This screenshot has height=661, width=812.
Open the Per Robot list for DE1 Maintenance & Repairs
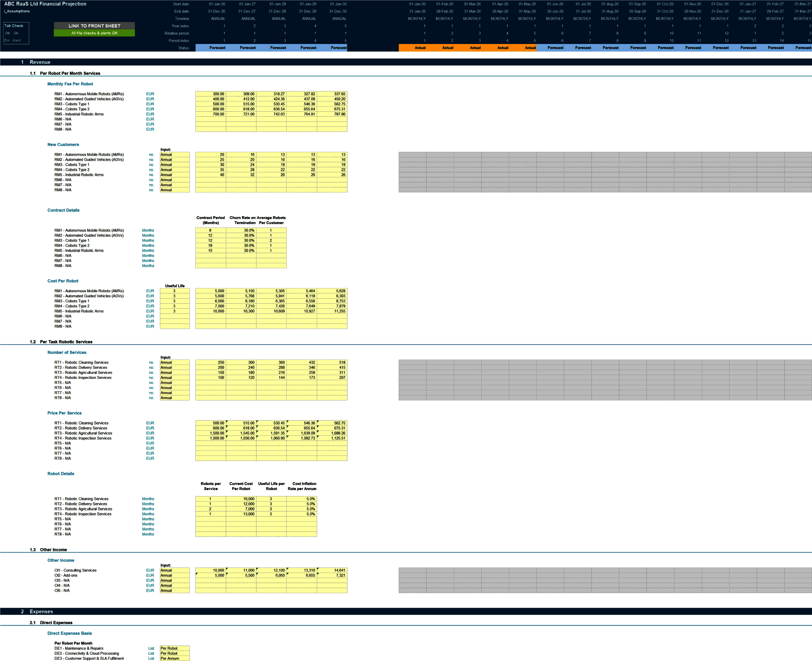[x=175, y=648]
